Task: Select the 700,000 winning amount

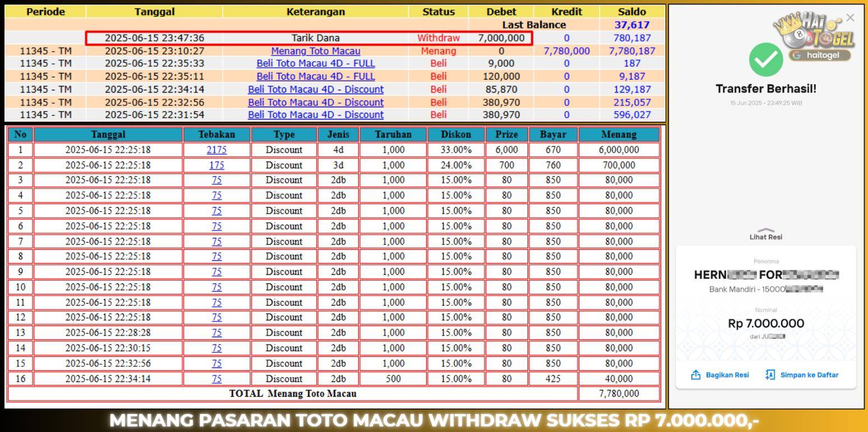Action: (619, 165)
